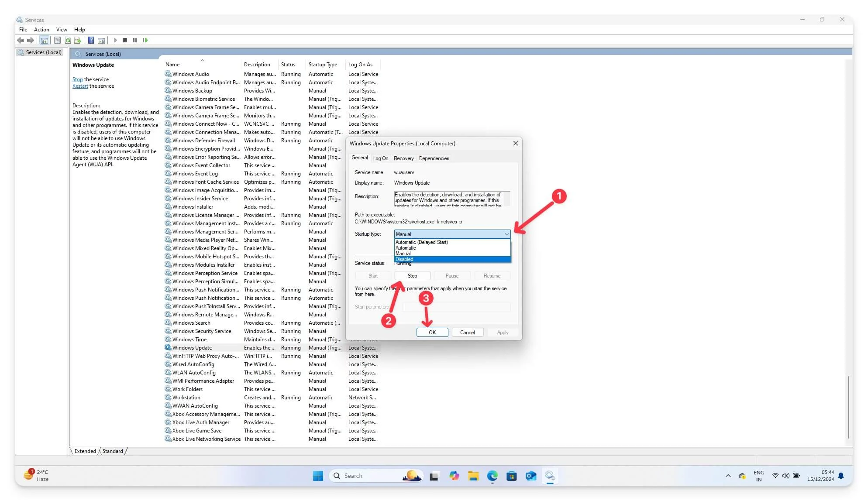Pause the service via the pause toolbar icon
Screen dimensions: 868x501
coord(135,40)
